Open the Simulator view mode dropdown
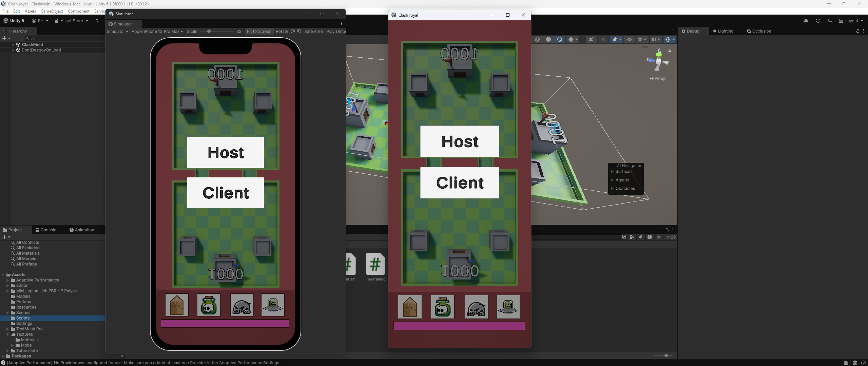868x366 pixels. tap(117, 31)
